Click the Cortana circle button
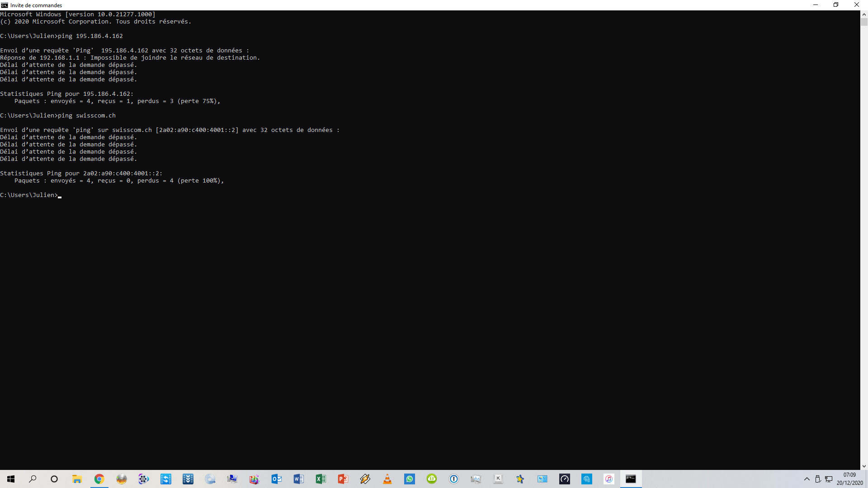The image size is (868, 488). tap(54, 479)
